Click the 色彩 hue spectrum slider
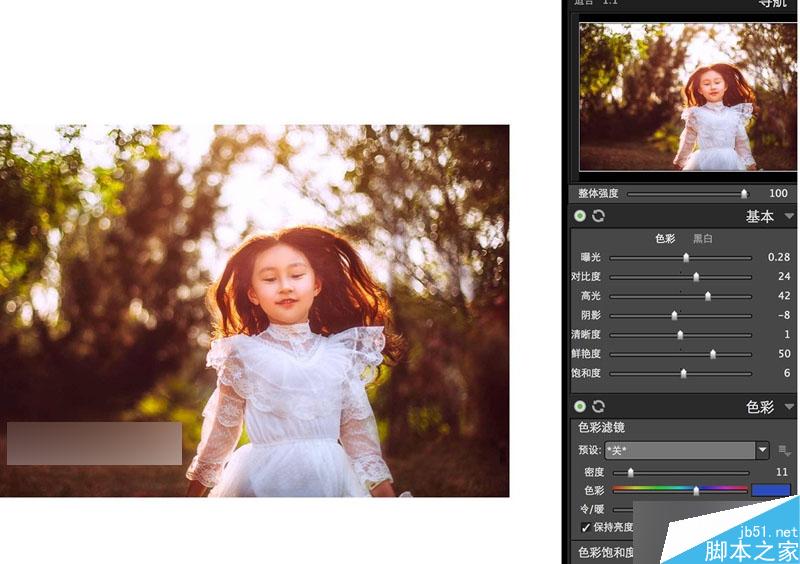Image resolution: width=800 pixels, height=564 pixels. tap(680, 490)
